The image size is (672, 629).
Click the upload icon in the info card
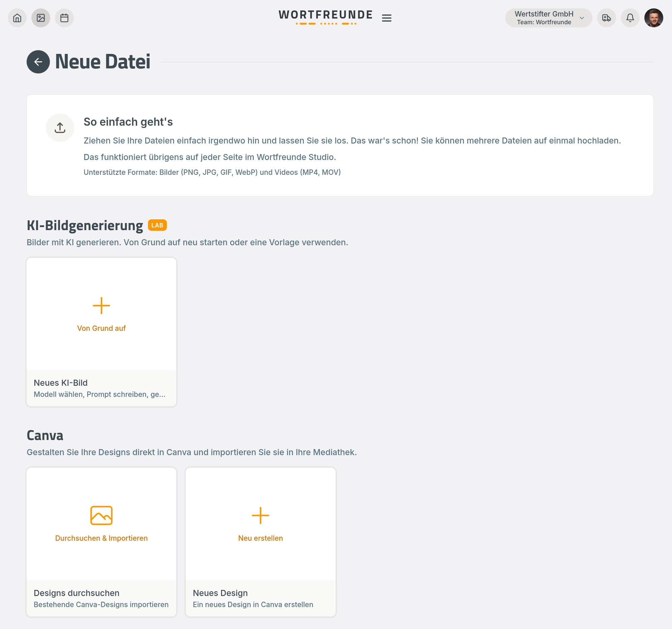[60, 128]
